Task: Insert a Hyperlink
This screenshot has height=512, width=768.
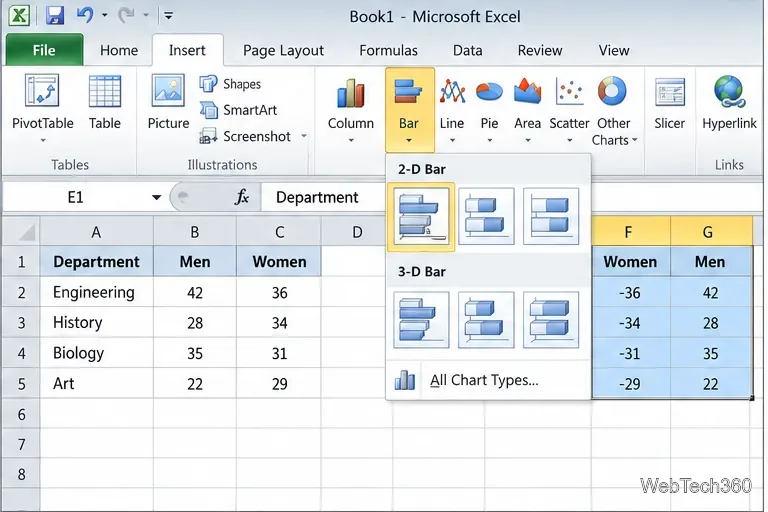Action: click(x=729, y=103)
